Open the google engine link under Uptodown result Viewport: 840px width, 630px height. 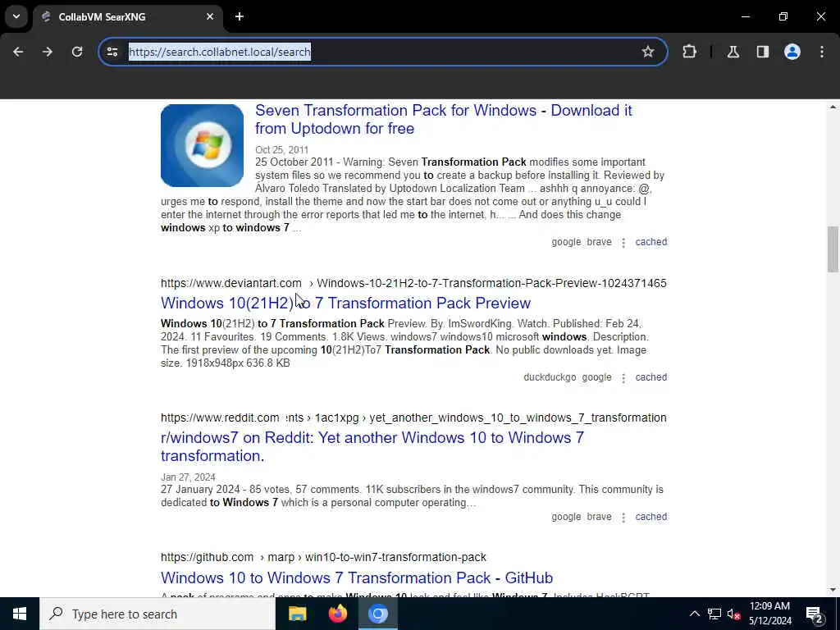[566, 242]
